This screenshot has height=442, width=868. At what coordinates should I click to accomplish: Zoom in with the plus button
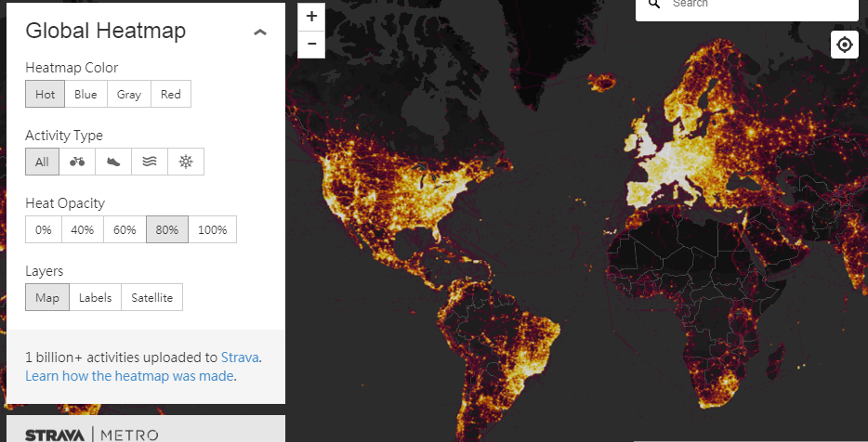click(311, 17)
